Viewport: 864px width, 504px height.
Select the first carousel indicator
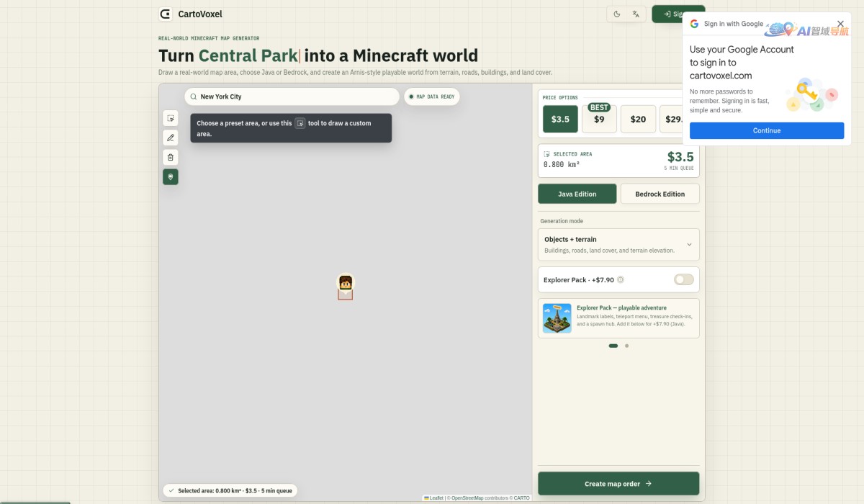coord(613,346)
